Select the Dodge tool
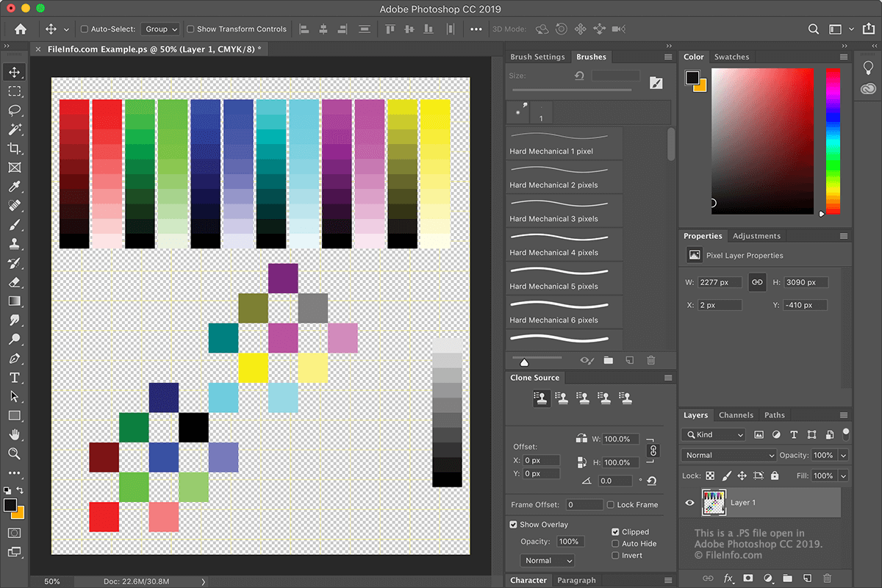Viewport: 882px width, 588px height. (x=15, y=340)
